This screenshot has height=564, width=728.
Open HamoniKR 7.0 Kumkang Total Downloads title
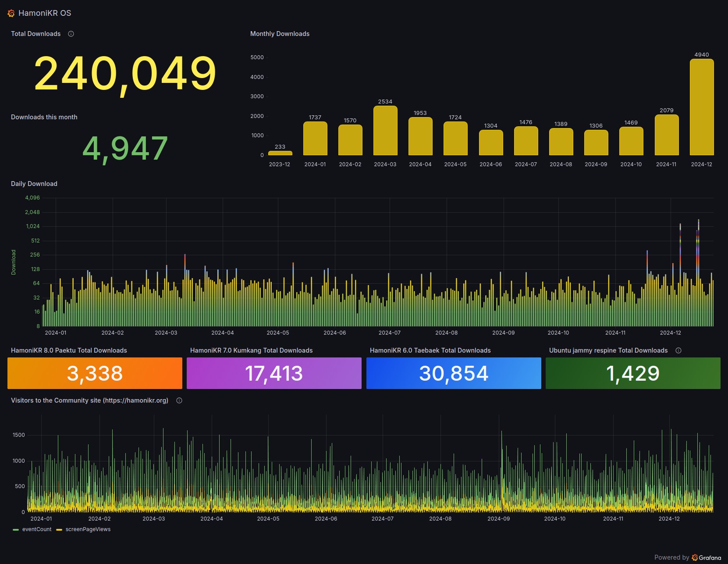(252, 350)
